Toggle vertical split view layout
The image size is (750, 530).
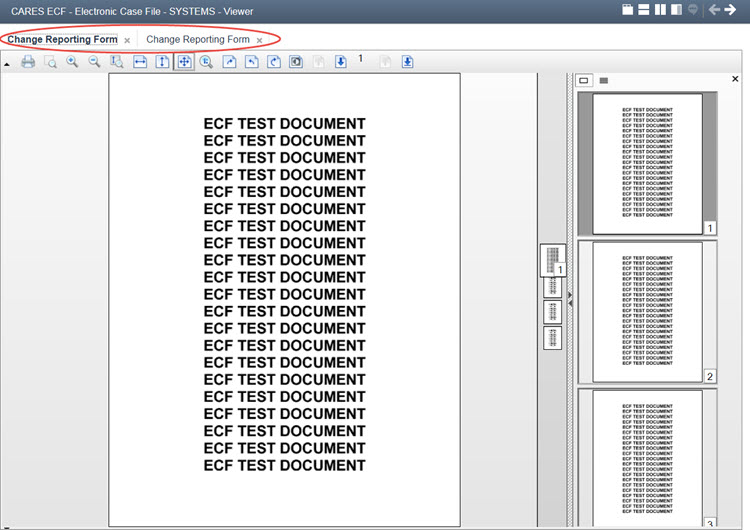tap(660, 10)
